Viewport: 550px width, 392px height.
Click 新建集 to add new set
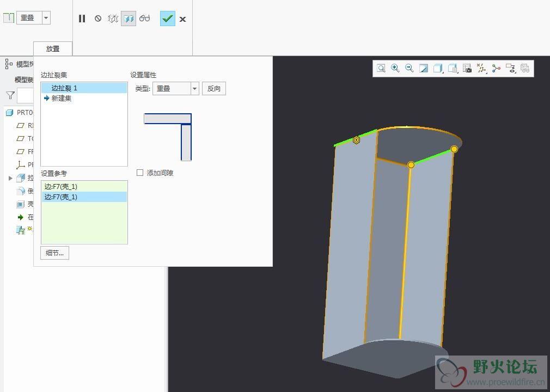(61, 99)
